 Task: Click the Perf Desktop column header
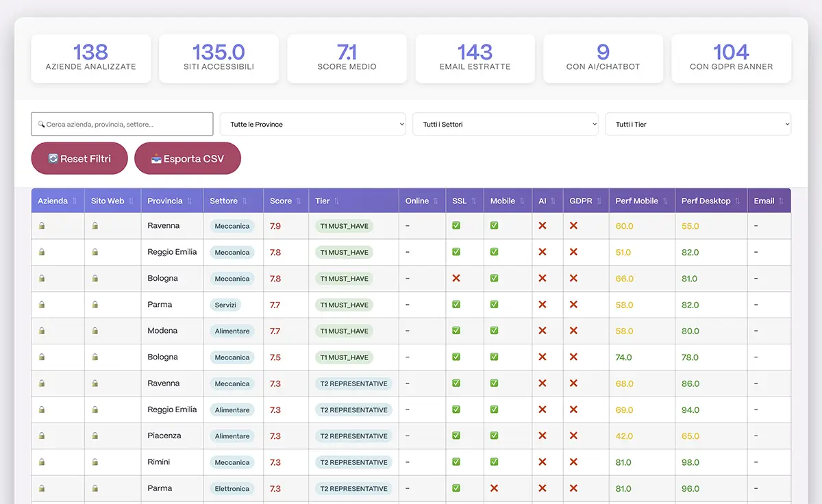[x=711, y=201]
